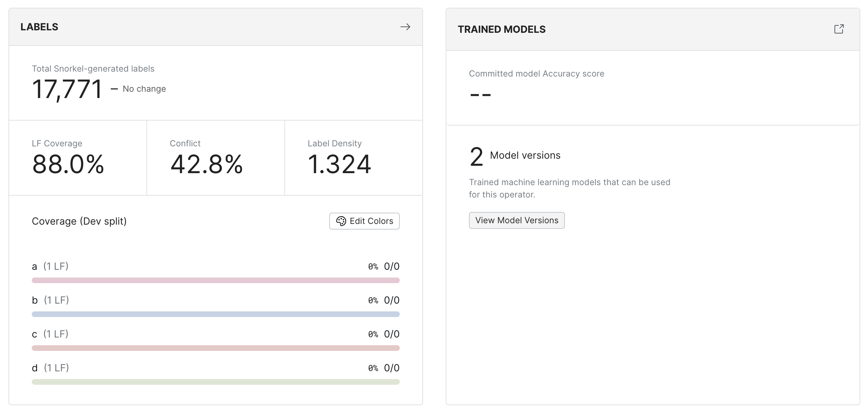Click the palette icon in Edit Colors
The image size is (868, 414).
point(341,221)
